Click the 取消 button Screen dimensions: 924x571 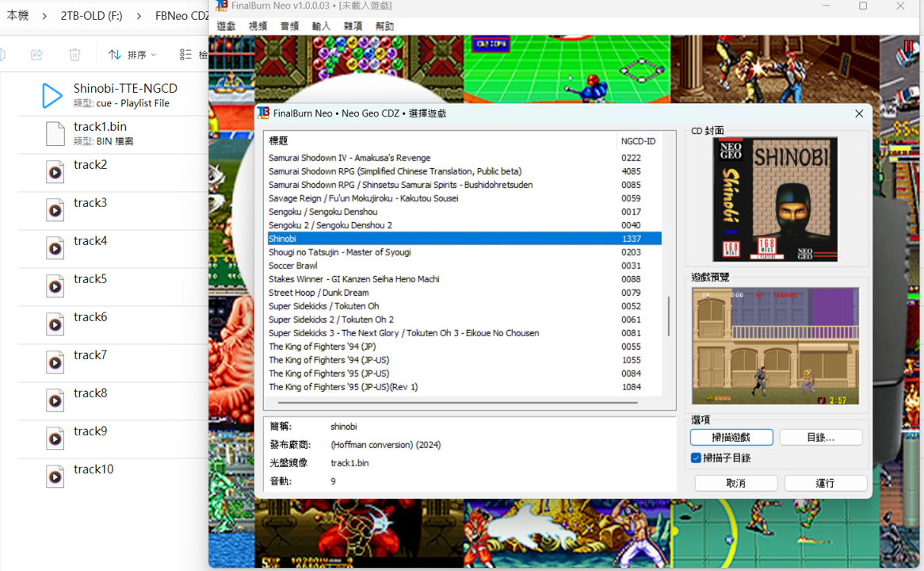coord(736,483)
